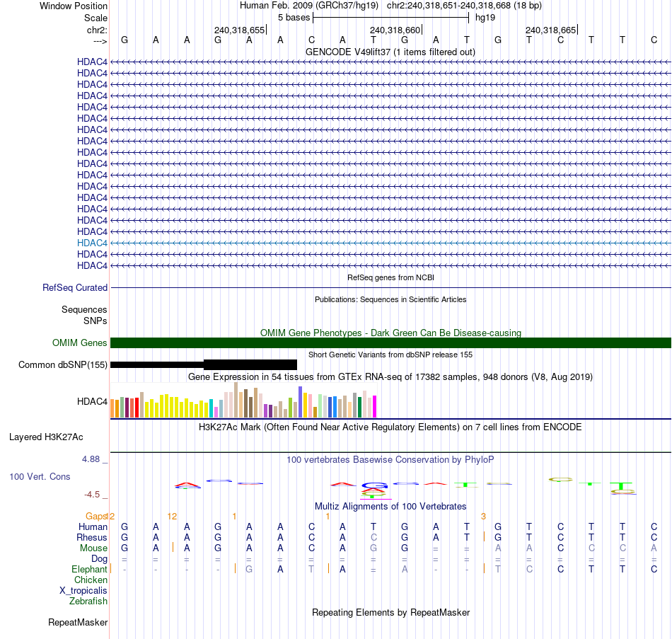Image resolution: width=672 pixels, height=639 pixels.
Task: Click the RefSeq Curated label
Action: 74,287
